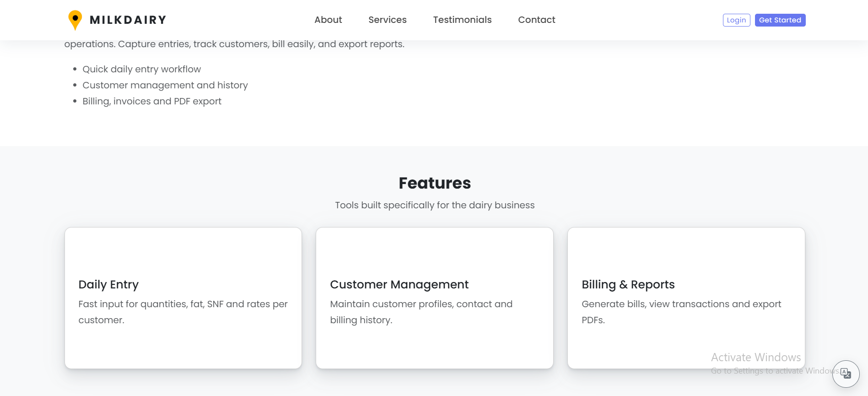Open the Billing & Reports card heading
Image resolution: width=868 pixels, height=396 pixels.
click(x=628, y=284)
